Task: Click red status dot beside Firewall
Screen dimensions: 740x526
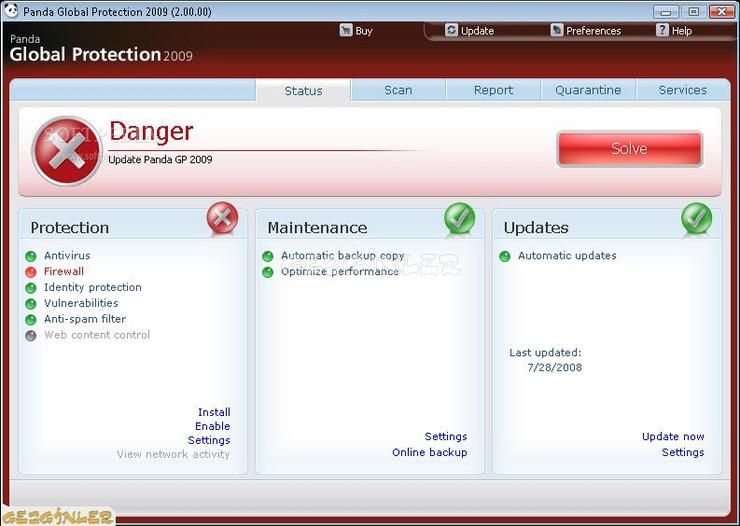Action: coord(31,272)
